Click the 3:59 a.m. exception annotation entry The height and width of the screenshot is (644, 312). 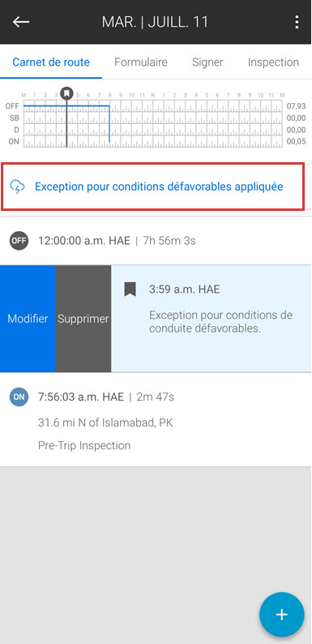point(212,319)
